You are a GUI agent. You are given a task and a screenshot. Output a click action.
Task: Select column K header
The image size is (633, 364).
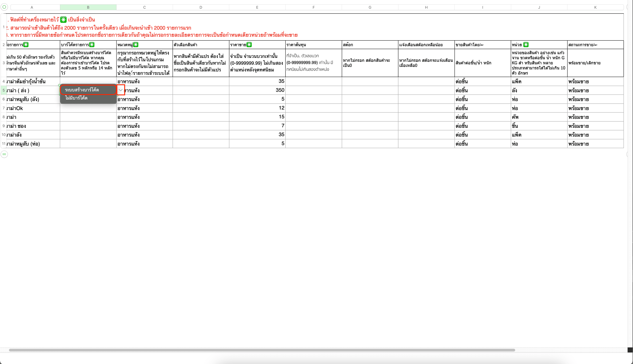595,7
